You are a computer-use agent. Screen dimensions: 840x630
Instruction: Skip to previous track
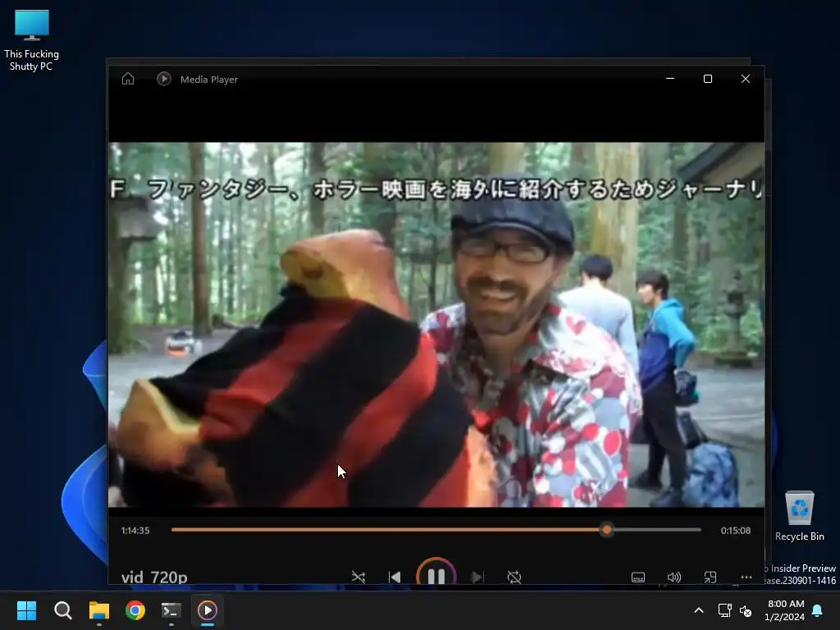pyautogui.click(x=395, y=577)
